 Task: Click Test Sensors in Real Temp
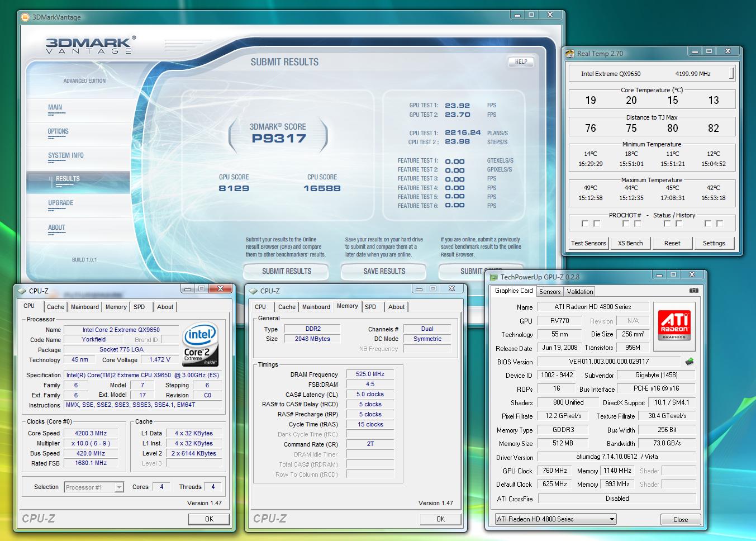tap(588, 243)
